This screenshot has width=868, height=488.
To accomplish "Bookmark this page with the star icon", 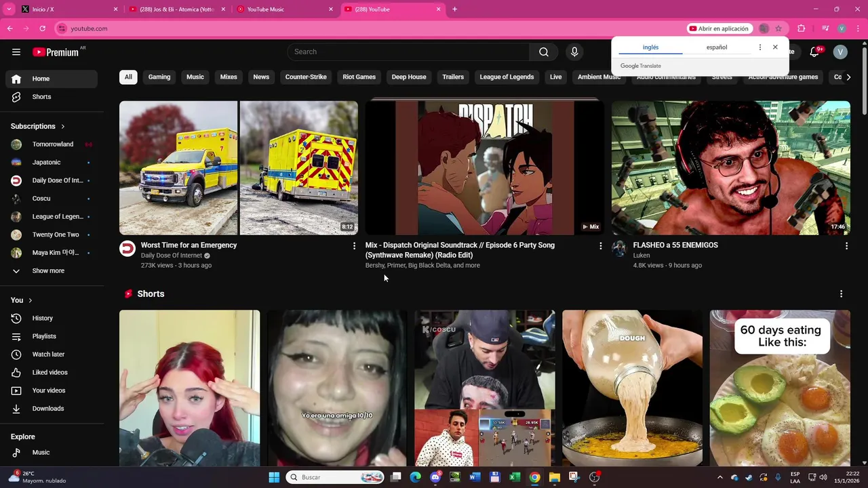I will click(778, 28).
